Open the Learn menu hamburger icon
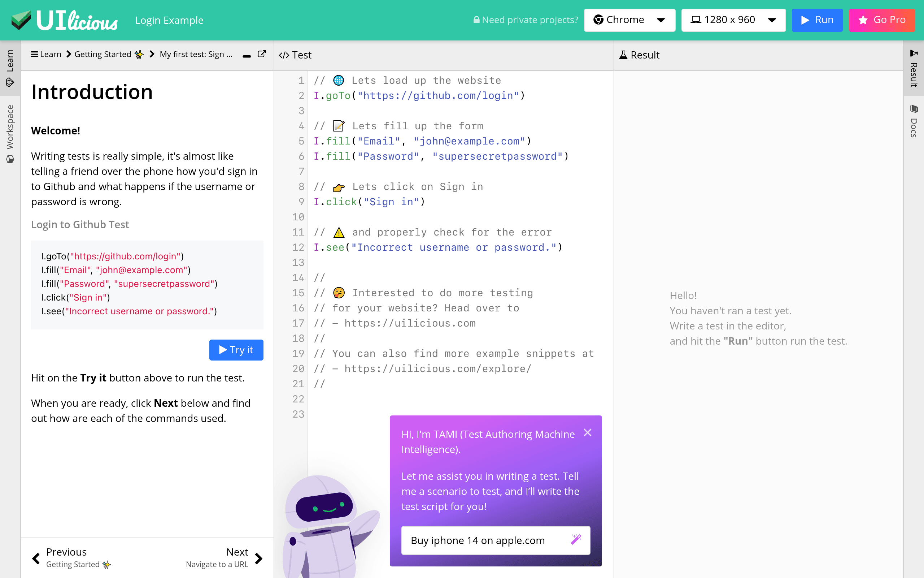The height and width of the screenshot is (578, 924). pyautogui.click(x=34, y=54)
